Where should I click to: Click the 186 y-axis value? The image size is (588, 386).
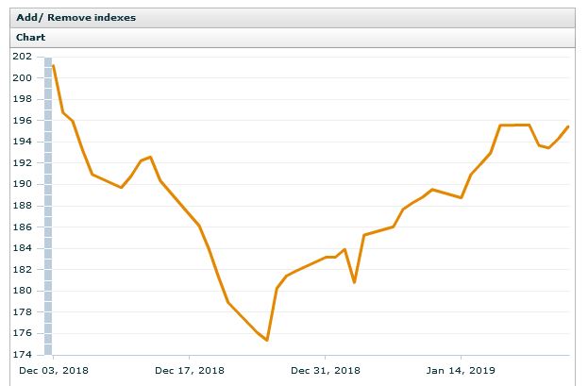pos(22,227)
